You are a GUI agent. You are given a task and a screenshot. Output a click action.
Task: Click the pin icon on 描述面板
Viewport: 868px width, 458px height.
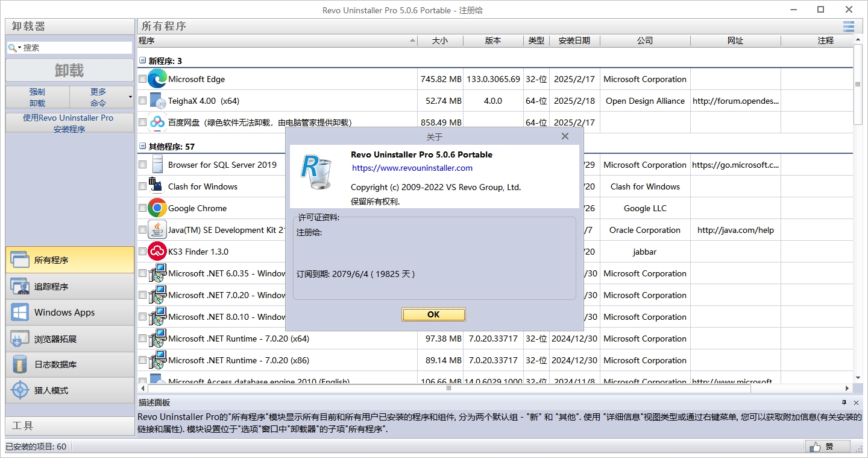(x=844, y=402)
